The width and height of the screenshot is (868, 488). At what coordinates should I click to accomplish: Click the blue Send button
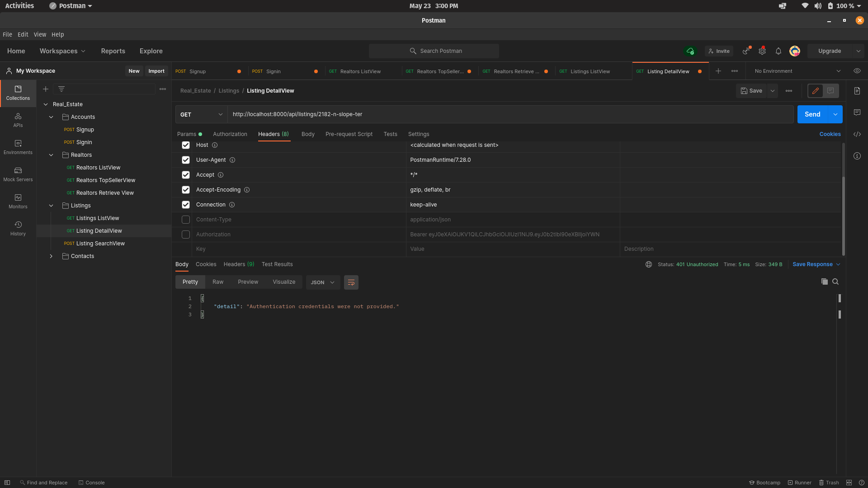click(812, 114)
